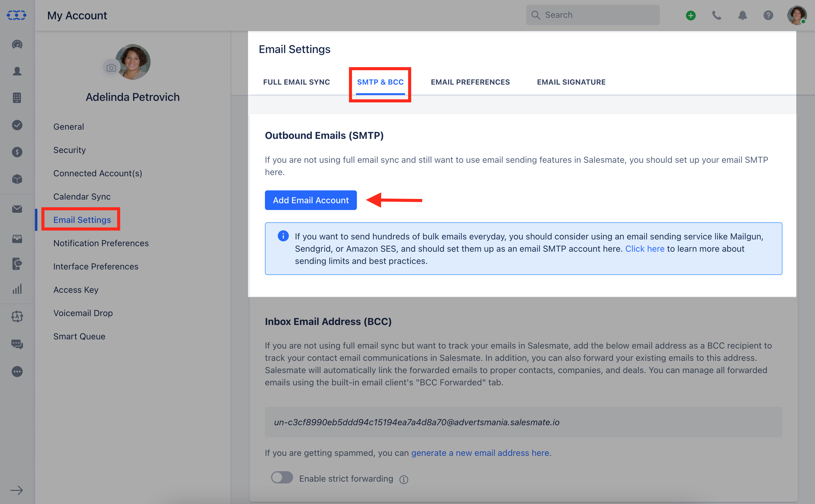The image size is (815, 504).
Task: Click the camera icon to change photo
Action: click(111, 68)
